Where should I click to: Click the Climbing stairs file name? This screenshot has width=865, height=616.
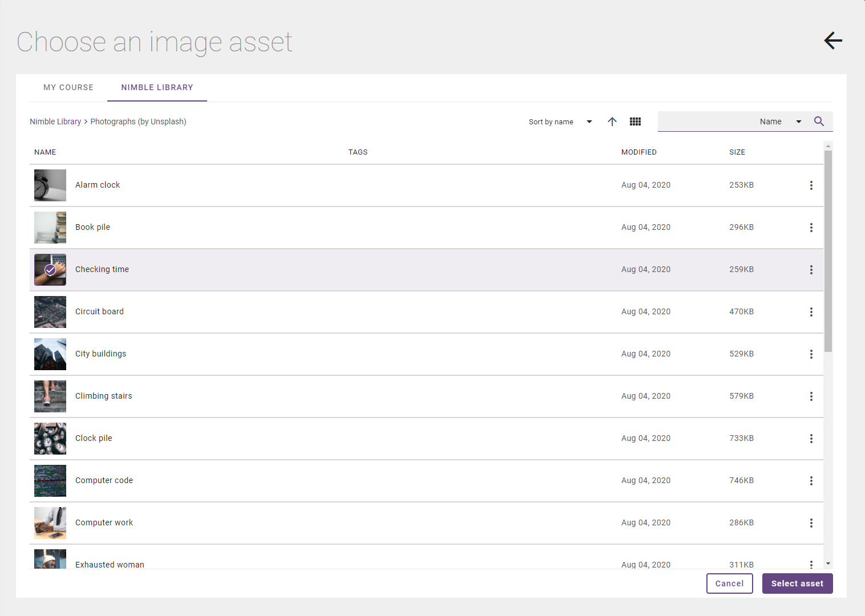[103, 396]
